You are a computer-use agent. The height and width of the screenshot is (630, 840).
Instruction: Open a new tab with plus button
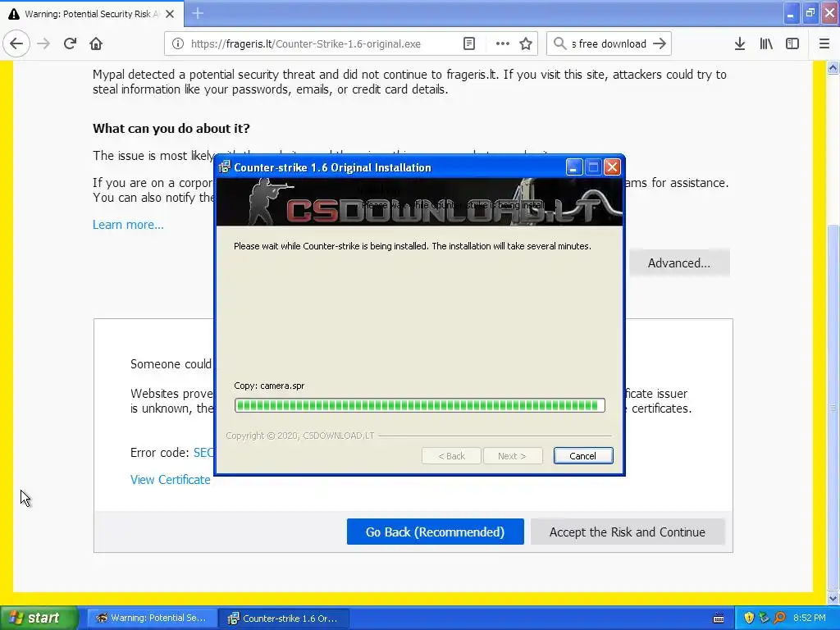point(198,13)
